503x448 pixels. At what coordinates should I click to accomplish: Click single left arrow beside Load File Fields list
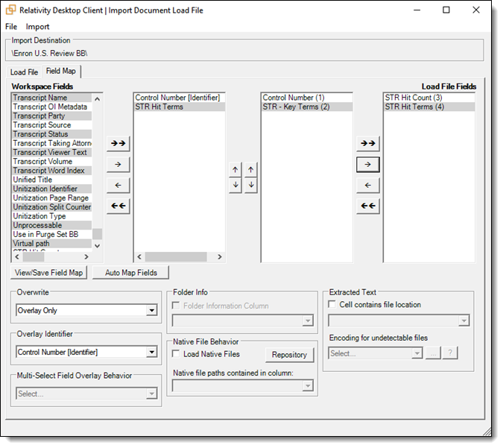click(368, 185)
